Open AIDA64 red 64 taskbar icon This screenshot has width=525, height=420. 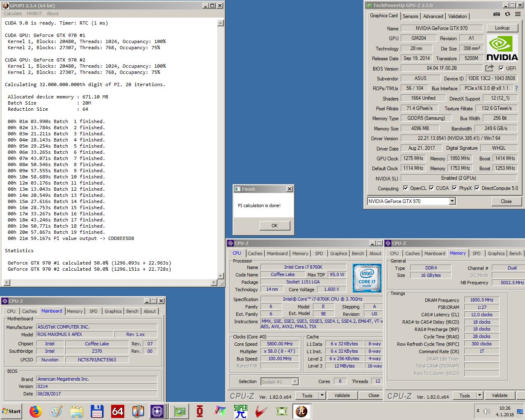click(x=118, y=411)
